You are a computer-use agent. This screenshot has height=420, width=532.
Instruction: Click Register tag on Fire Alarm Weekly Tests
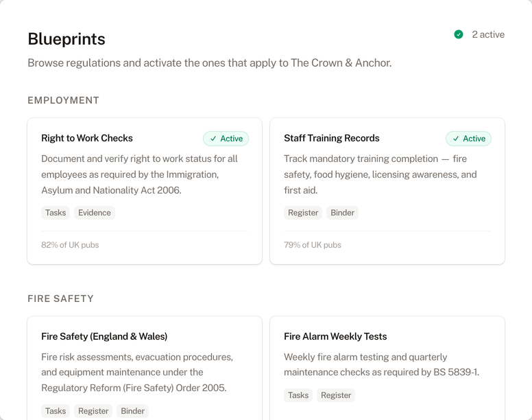pyautogui.click(x=336, y=395)
